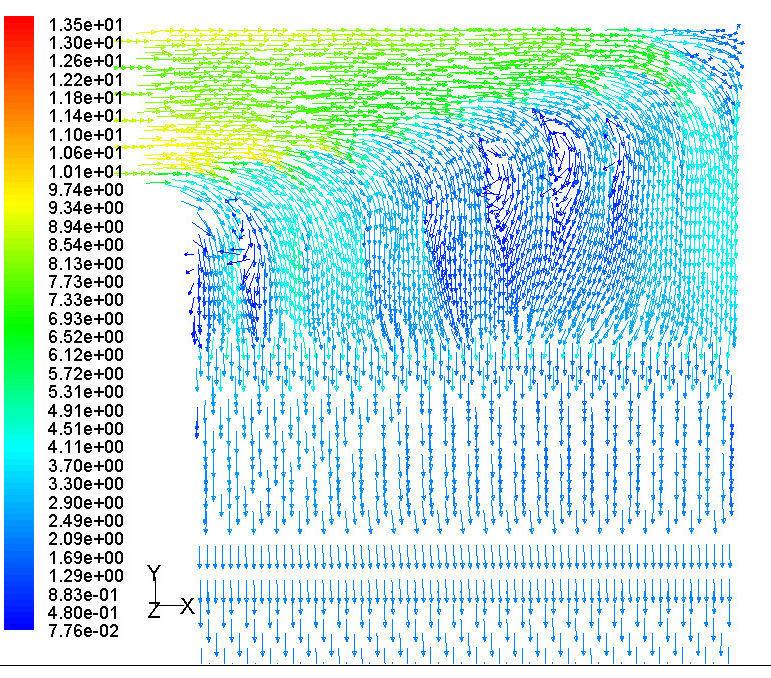Click the Z axis label
The height and width of the screenshot is (678, 771).
click(x=153, y=610)
